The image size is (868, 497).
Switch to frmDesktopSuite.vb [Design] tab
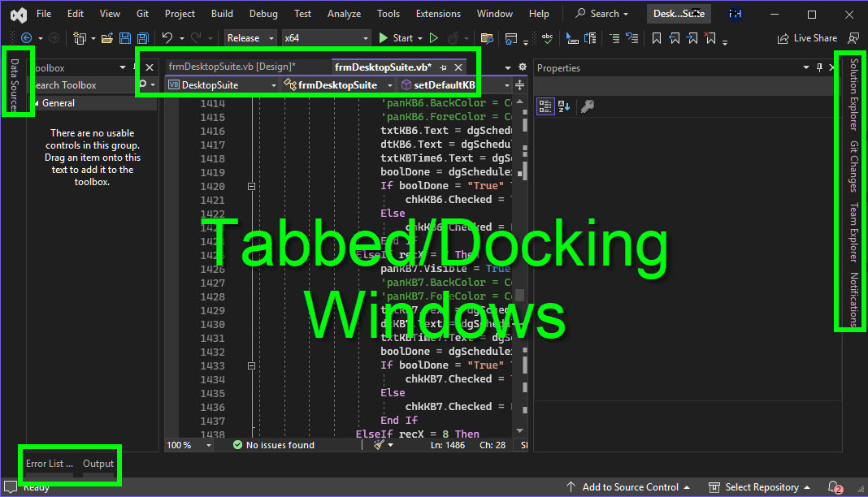tap(232, 67)
